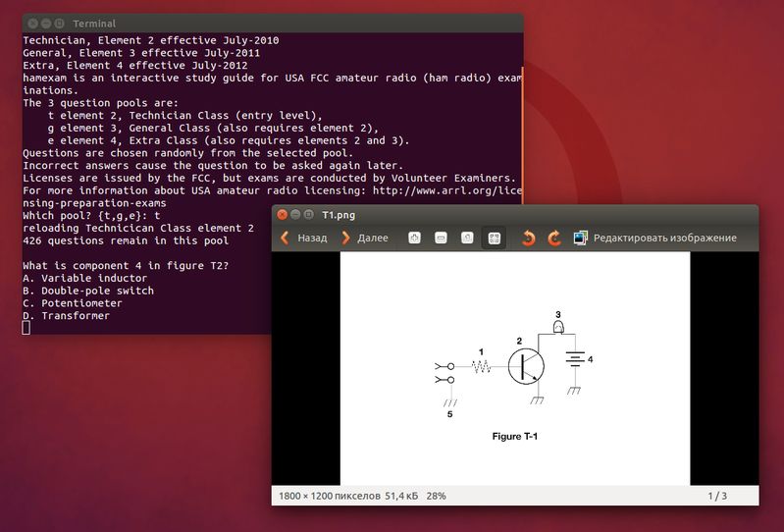Viewport: 784px width, 532px height.
Task: Minimize the T1.png viewer window
Action: click(x=295, y=215)
